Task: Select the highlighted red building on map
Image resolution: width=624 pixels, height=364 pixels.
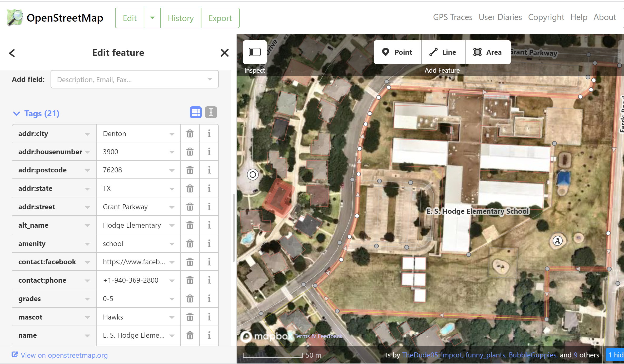Action: (x=279, y=198)
